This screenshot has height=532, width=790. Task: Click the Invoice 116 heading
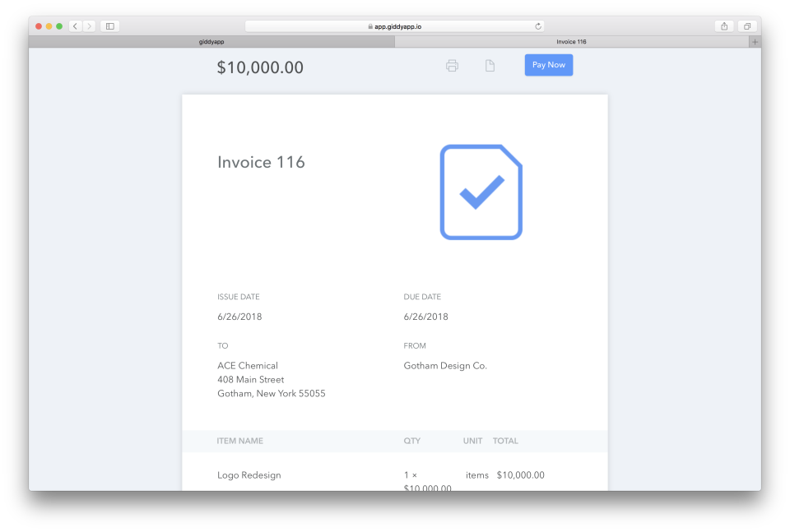tap(261, 163)
